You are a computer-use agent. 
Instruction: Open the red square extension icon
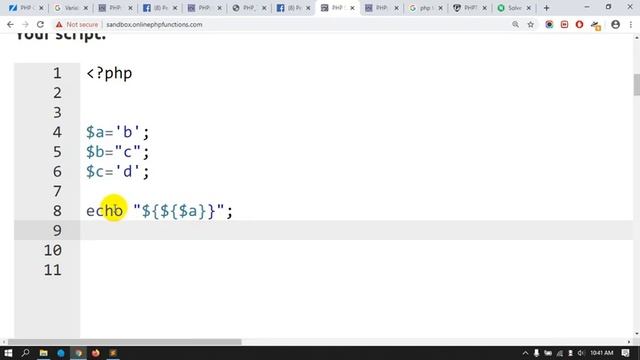tap(564, 24)
